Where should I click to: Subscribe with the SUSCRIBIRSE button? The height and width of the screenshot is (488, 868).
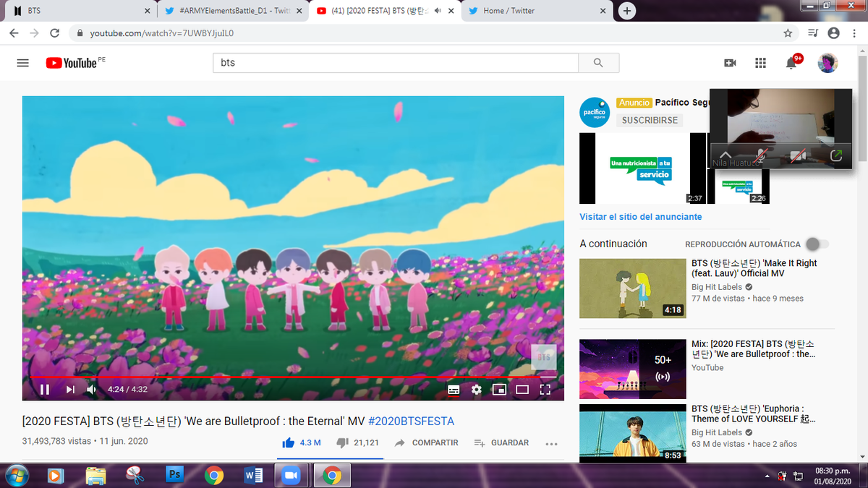point(650,120)
